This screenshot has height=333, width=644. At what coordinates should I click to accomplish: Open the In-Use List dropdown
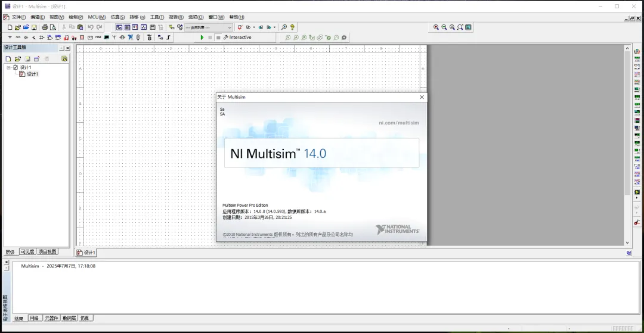click(x=208, y=27)
